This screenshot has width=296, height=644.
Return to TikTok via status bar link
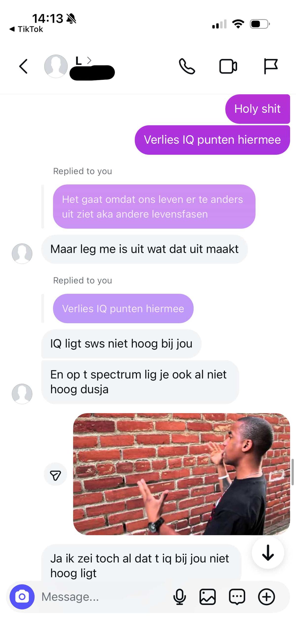[x=26, y=29]
